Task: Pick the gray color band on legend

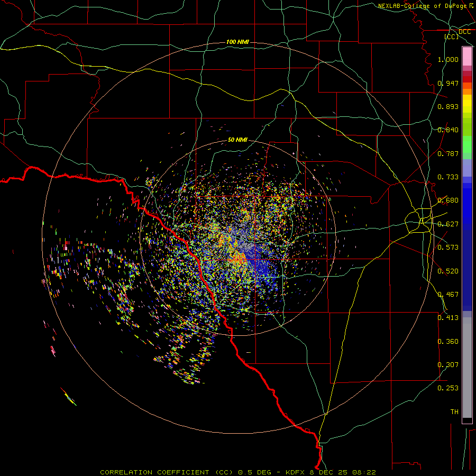Action: point(467,368)
